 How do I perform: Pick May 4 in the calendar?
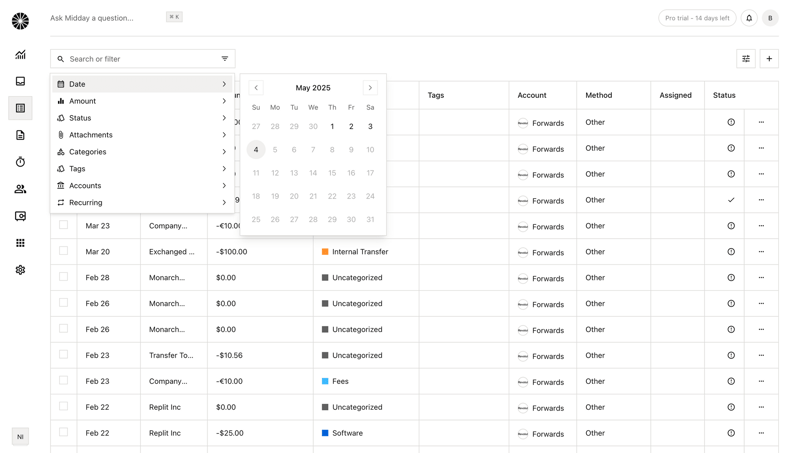pos(256,149)
